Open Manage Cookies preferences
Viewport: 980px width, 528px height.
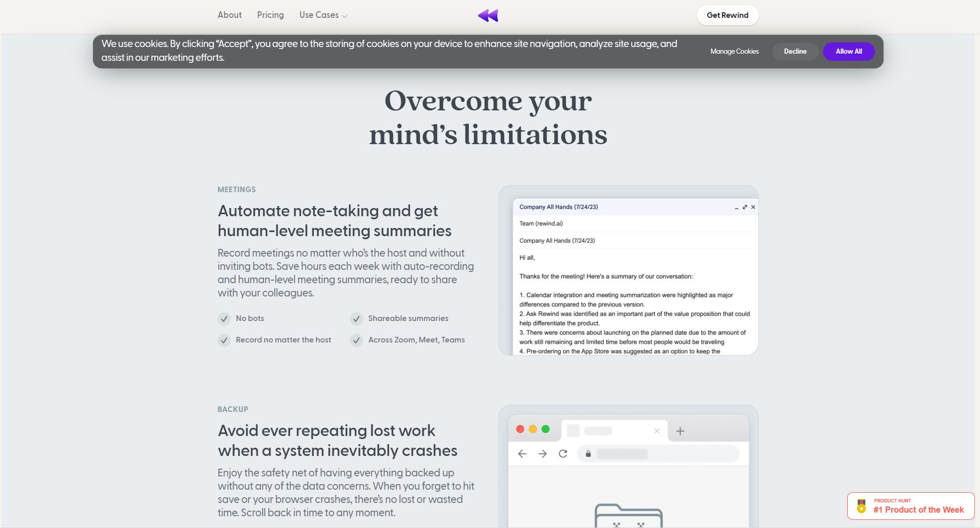click(x=734, y=52)
